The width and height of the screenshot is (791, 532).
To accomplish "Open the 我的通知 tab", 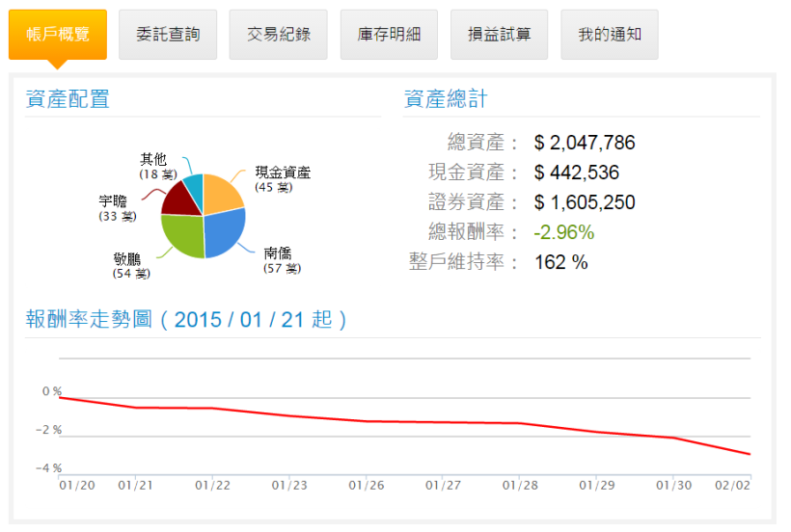I will point(610,35).
